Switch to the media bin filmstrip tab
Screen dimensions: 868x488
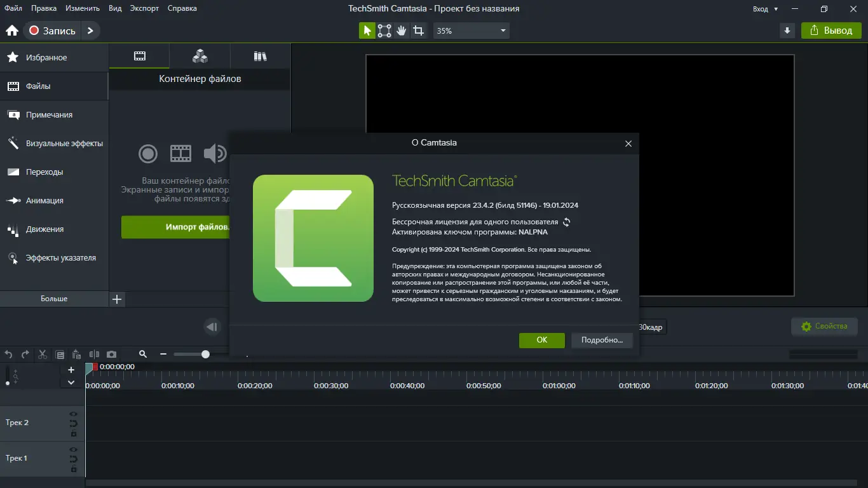(x=140, y=56)
